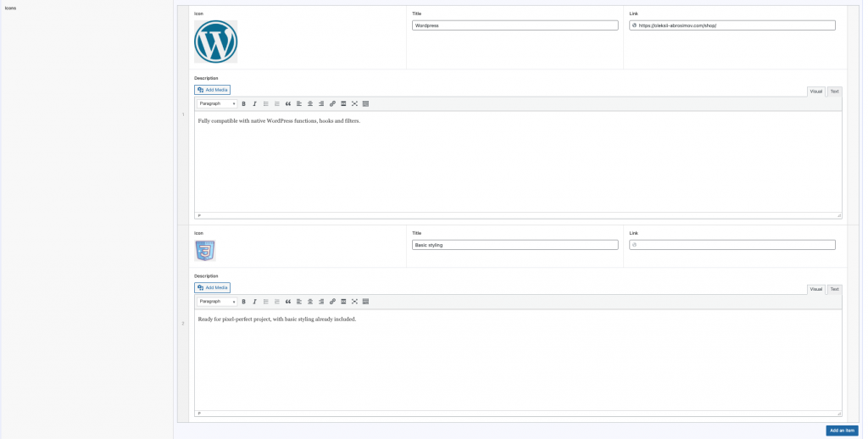
Task: Toggle bold in Basic styling item editor
Action: coord(243,302)
